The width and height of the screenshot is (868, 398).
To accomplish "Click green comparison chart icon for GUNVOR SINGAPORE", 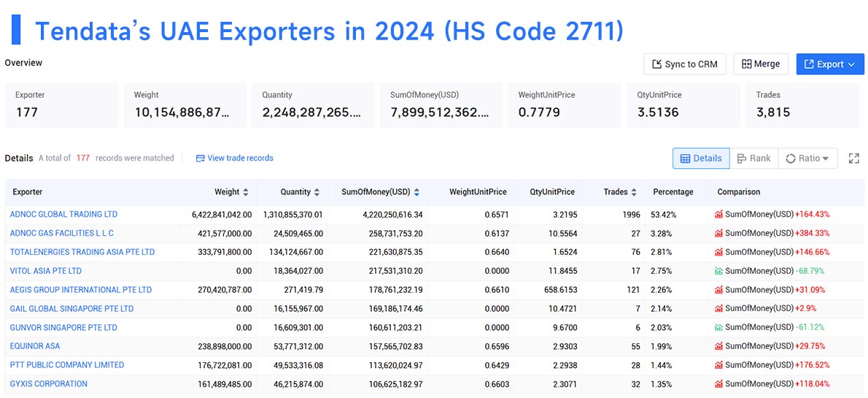I will click(x=718, y=328).
